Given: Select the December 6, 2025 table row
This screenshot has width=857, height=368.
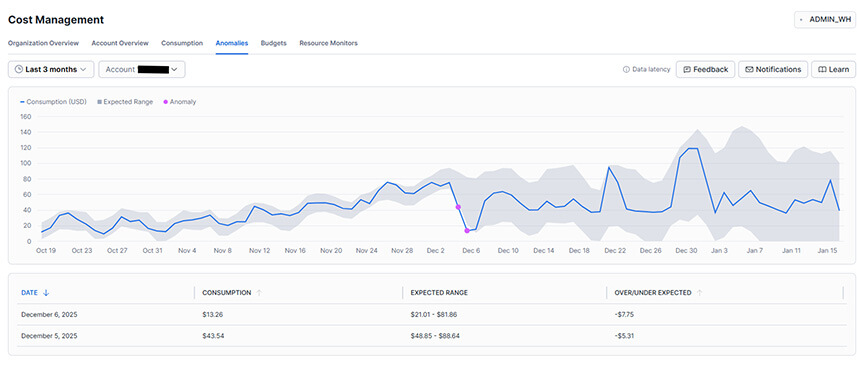Looking at the screenshot, I should (x=431, y=314).
